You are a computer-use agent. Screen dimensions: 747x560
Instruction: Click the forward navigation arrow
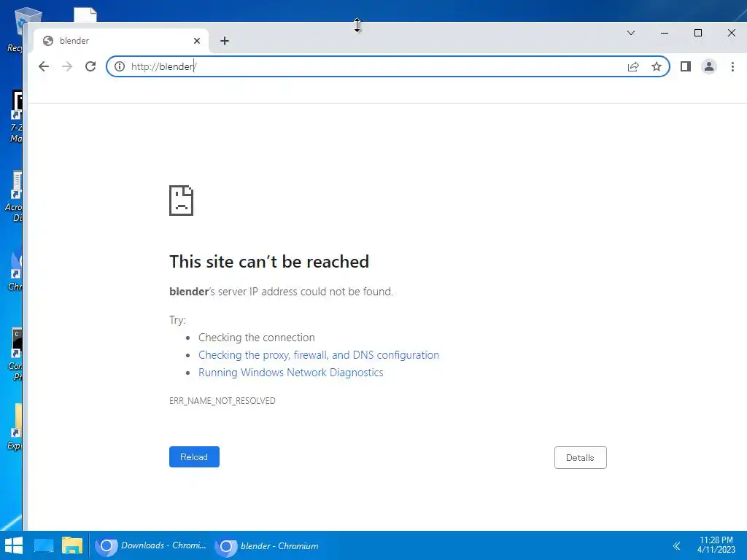[67, 66]
